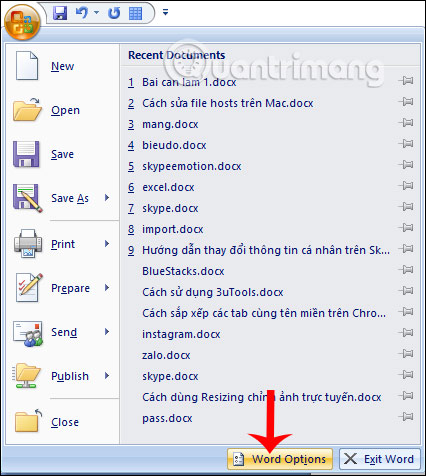The image size is (426, 476).
Task: Pin Bai can lam 1.docx to the list
Action: (406, 81)
